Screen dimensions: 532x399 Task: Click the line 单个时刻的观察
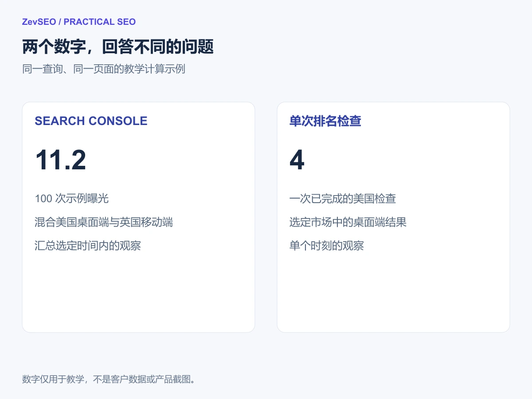click(x=327, y=246)
